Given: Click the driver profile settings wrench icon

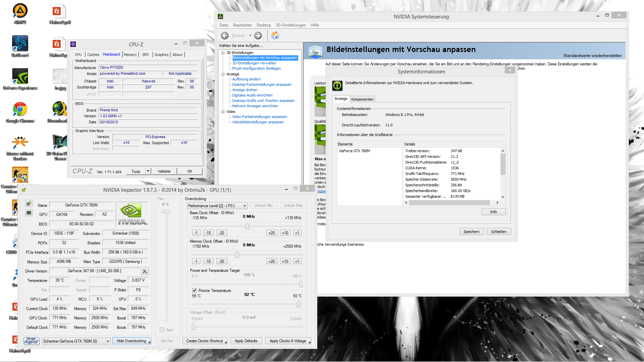Looking at the screenshot, I should 145,271.
